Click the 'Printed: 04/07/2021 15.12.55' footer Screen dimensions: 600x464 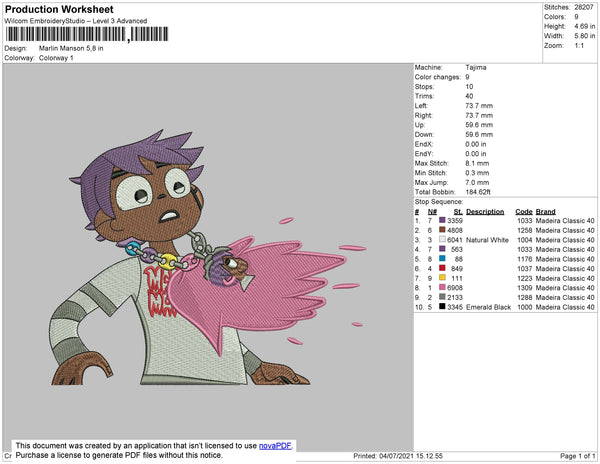tap(398, 456)
